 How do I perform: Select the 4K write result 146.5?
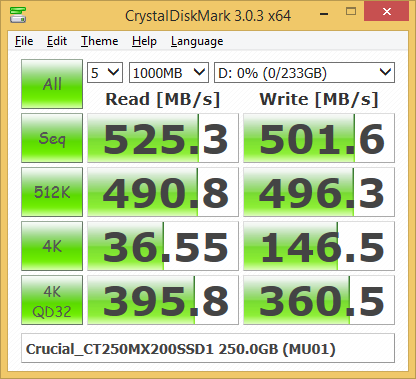[319, 246]
